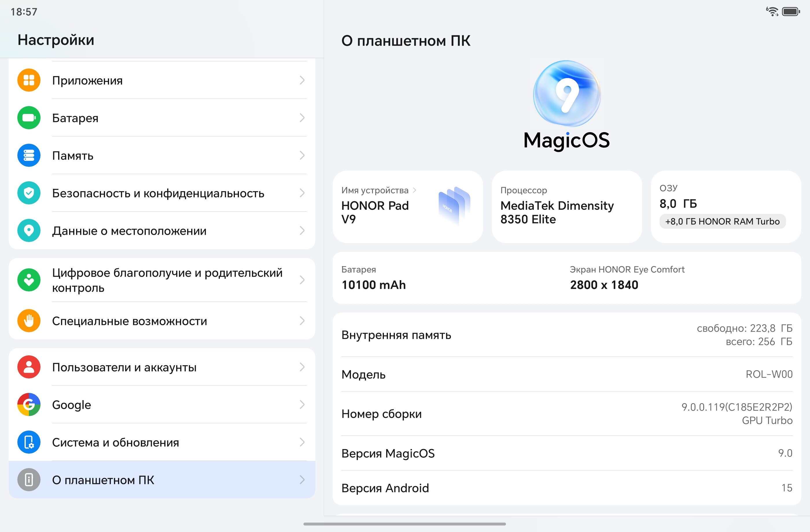Viewport: 810px width, 532px height.
Task: Expand the chevron on Память row
Action: [x=302, y=156]
